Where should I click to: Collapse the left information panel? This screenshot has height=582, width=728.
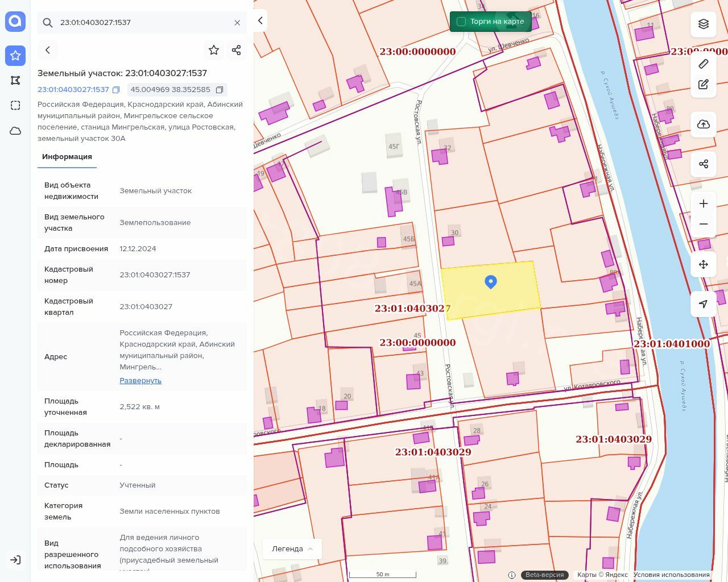[260, 20]
